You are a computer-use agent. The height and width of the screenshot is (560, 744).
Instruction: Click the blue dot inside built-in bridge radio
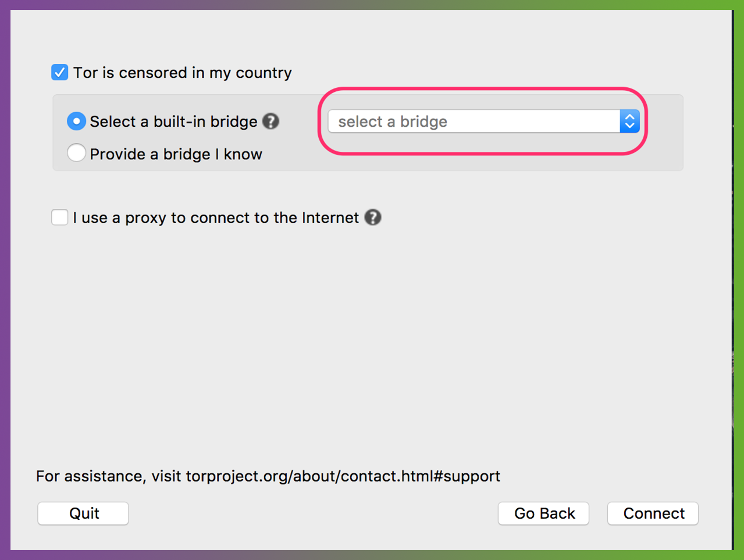76,122
